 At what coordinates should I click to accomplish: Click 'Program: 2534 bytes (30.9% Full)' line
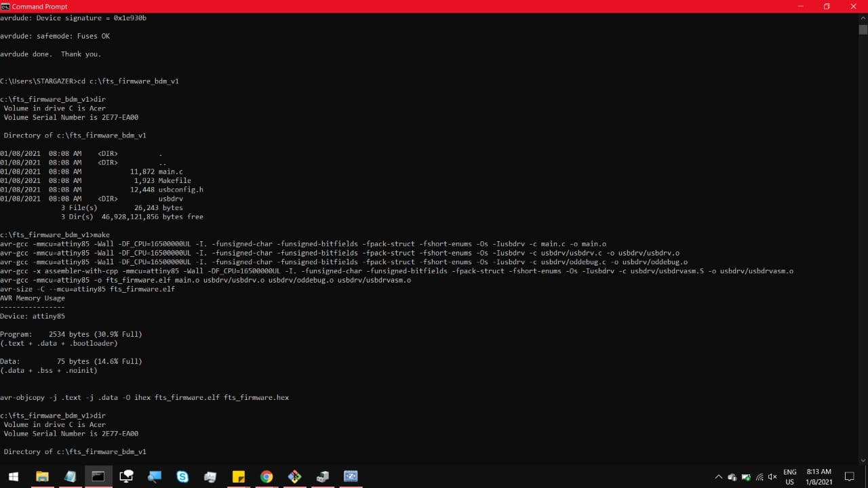pyautogui.click(x=71, y=334)
